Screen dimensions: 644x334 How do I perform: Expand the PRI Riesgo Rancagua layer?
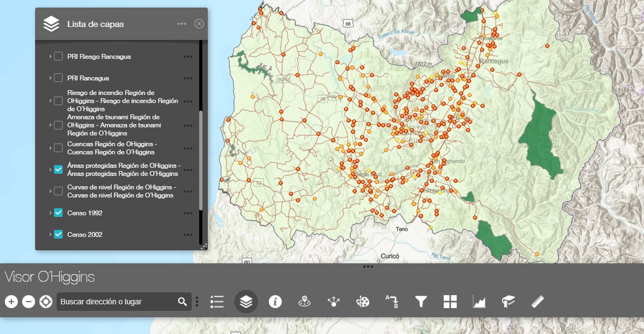(50, 57)
